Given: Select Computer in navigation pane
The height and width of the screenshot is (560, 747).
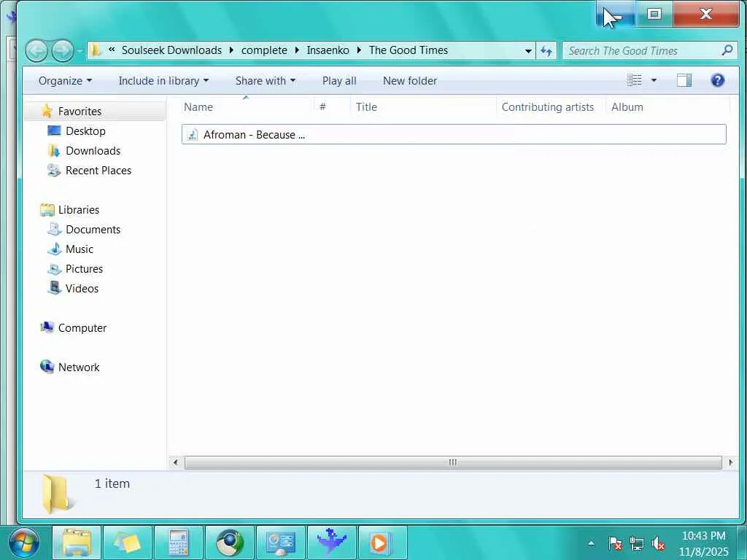Looking at the screenshot, I should point(82,328).
